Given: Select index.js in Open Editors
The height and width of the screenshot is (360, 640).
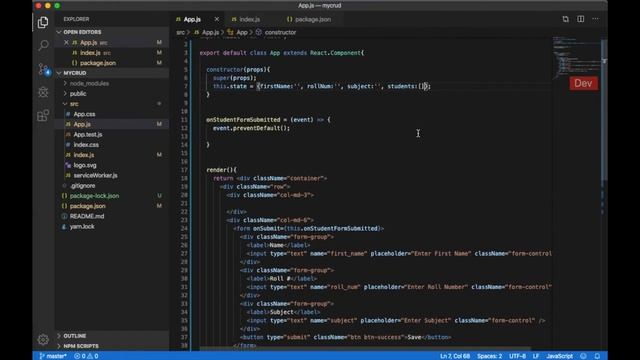Looking at the screenshot, I should click(90, 53).
